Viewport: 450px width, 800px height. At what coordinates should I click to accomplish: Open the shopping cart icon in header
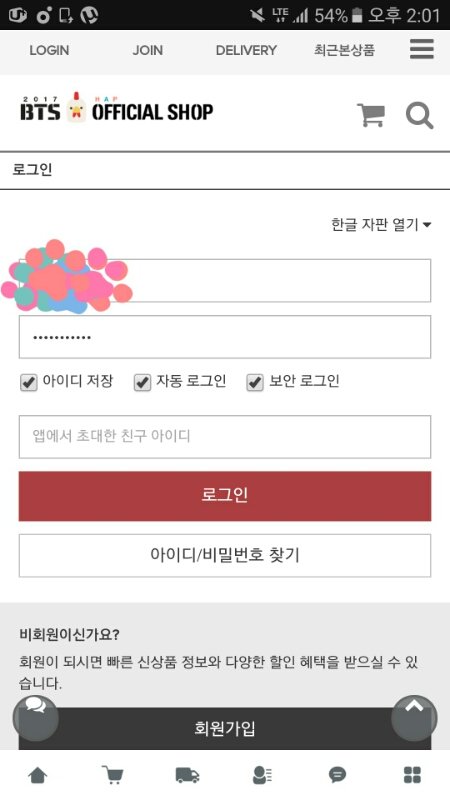(371, 115)
